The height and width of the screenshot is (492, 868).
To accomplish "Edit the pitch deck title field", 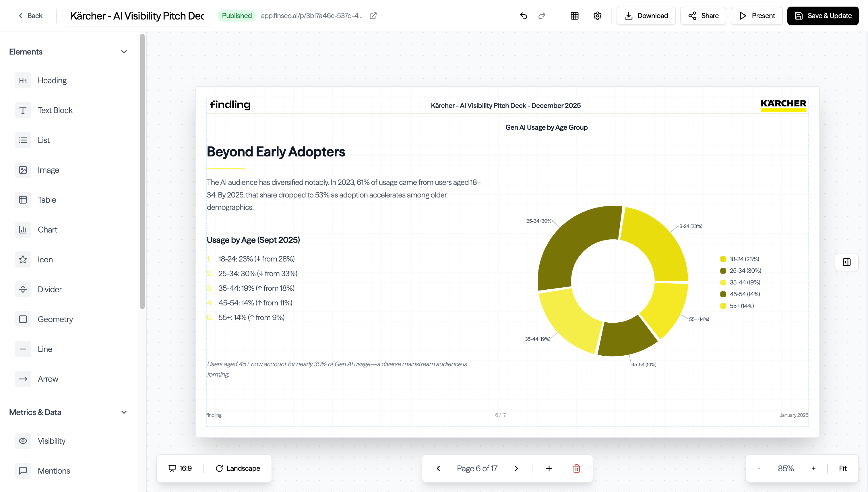I will pos(137,16).
